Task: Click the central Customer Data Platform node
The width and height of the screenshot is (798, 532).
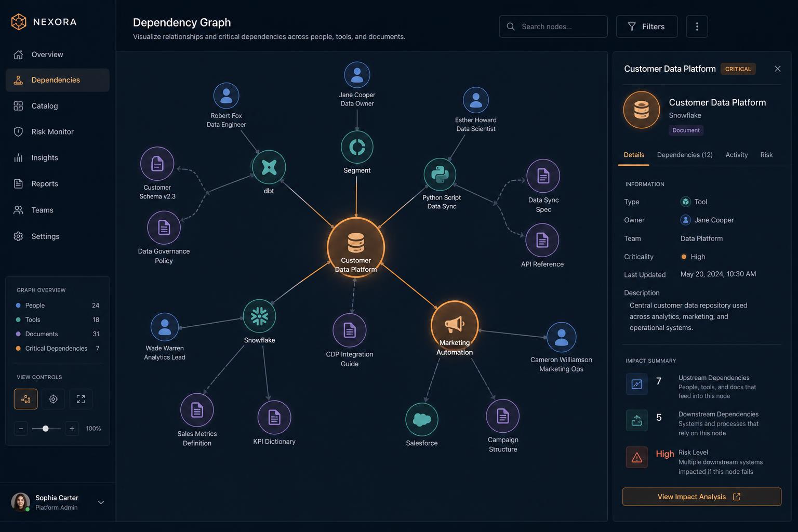Action: [x=356, y=247]
